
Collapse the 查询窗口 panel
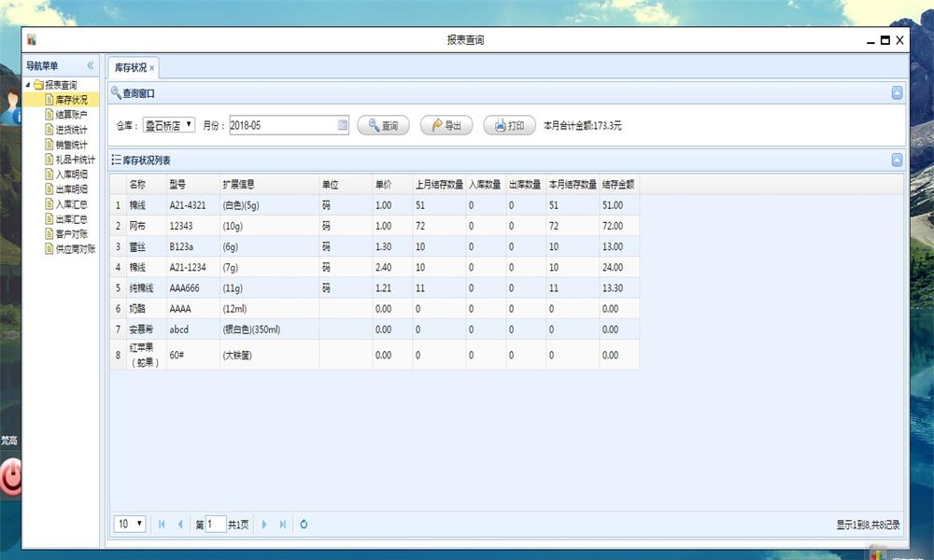pyautogui.click(x=897, y=93)
